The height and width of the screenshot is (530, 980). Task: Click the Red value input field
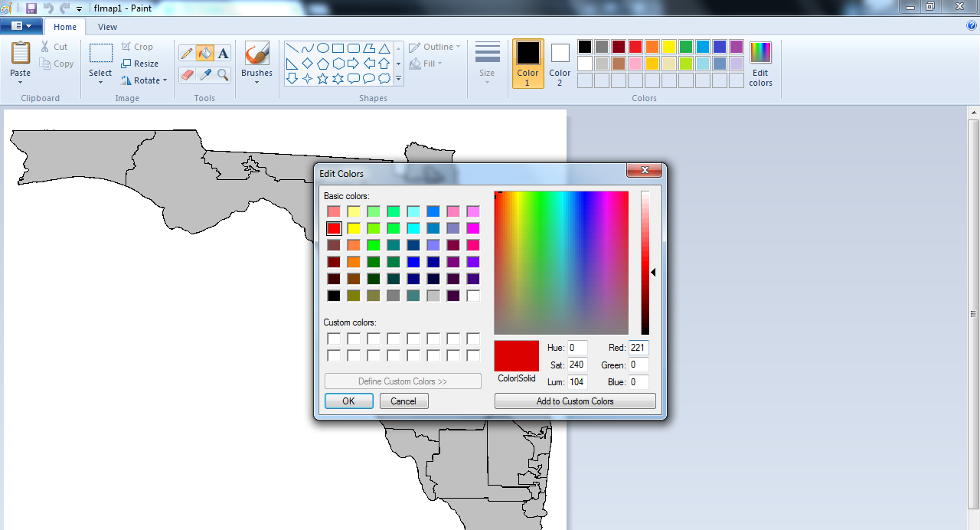[x=639, y=348]
